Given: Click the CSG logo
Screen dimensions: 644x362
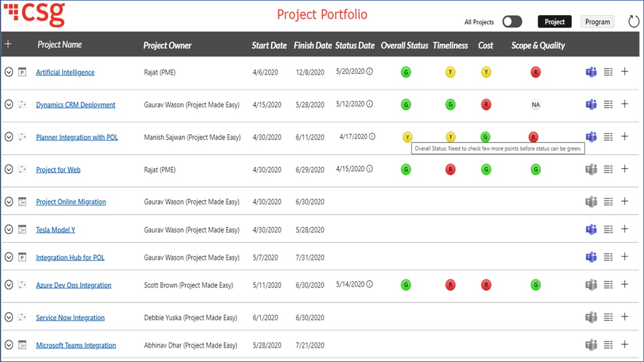Looking at the screenshot, I should pos(34,14).
